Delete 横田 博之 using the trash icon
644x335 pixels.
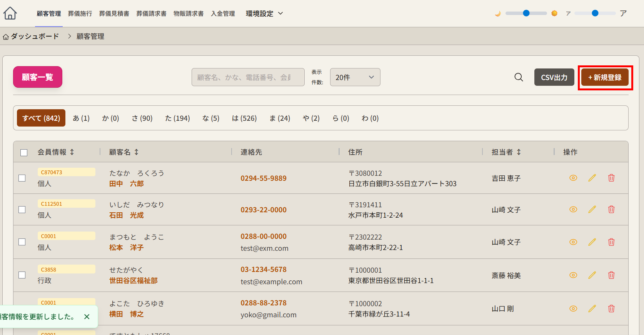(x=611, y=308)
